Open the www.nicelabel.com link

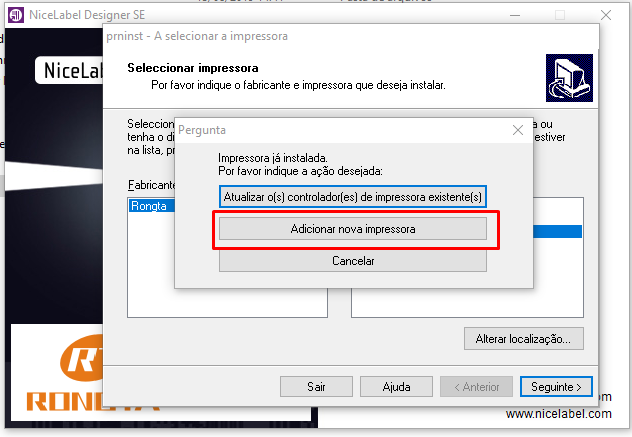click(x=559, y=414)
